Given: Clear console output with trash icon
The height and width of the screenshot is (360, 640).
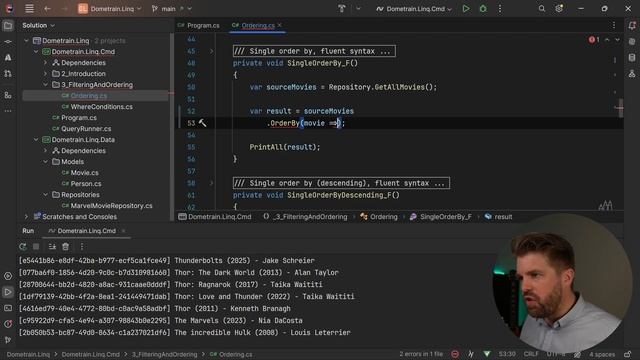Looking at the screenshot, I should click(x=65, y=247).
